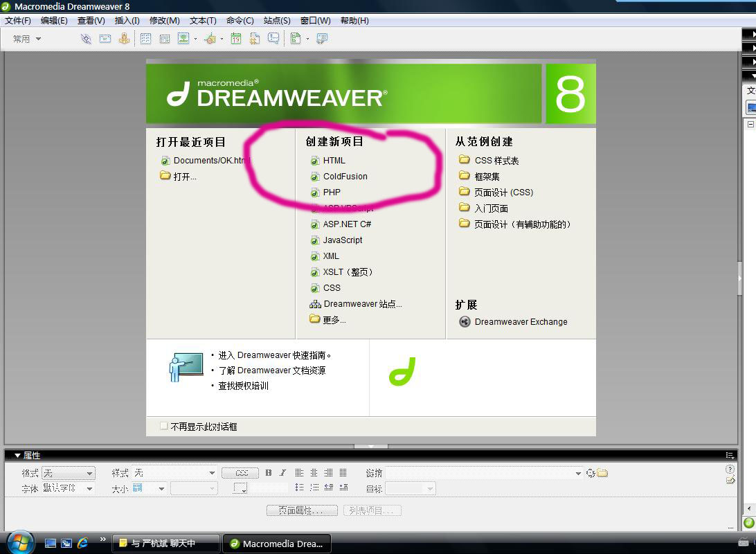Open the 站点(S) menu
Viewport: 756px width, 554px height.
[x=277, y=20]
